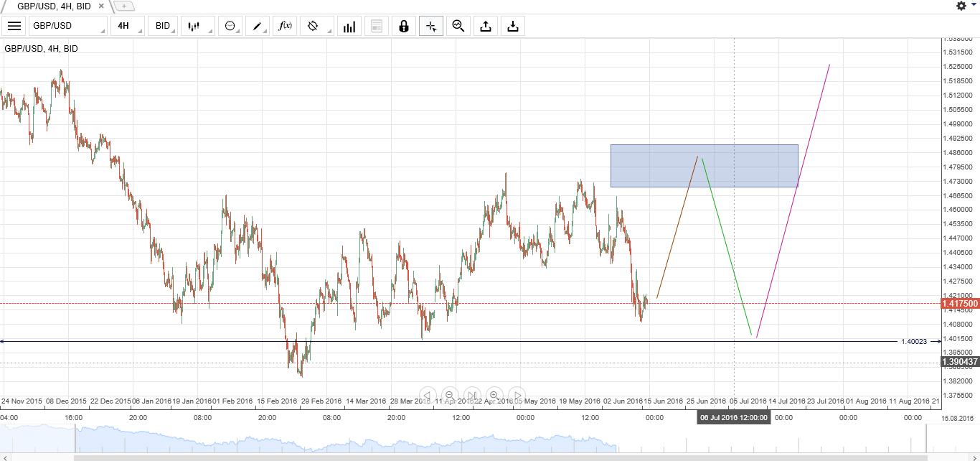Click the magnifier chart zoom tool
The image size is (980, 461).
[458, 27]
